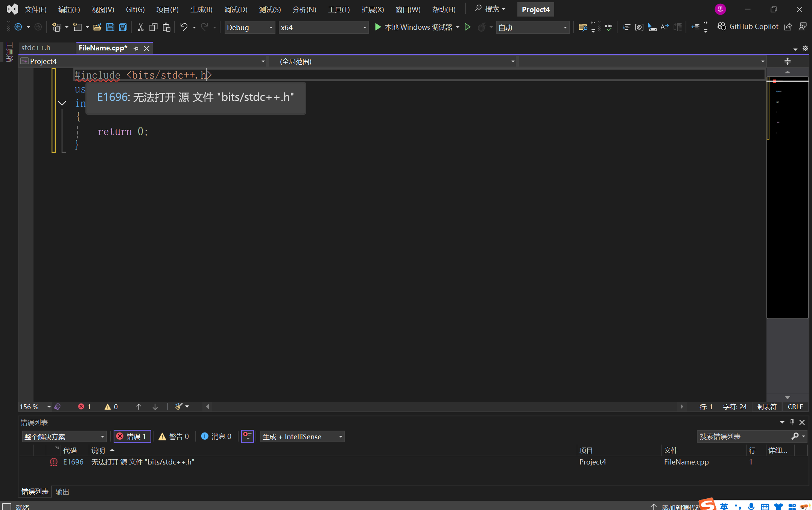Click Start Without Debugging outlined arrow
Screen dimensions: 812x510
467,27
